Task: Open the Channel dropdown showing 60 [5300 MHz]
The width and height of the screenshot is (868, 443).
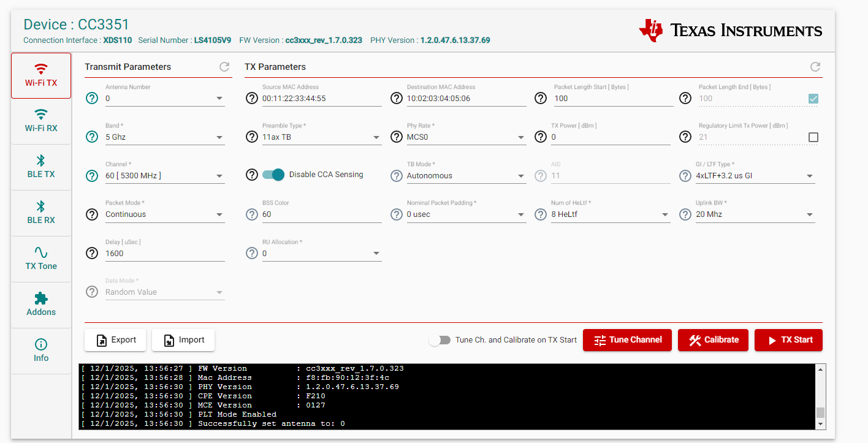Action: click(x=165, y=176)
